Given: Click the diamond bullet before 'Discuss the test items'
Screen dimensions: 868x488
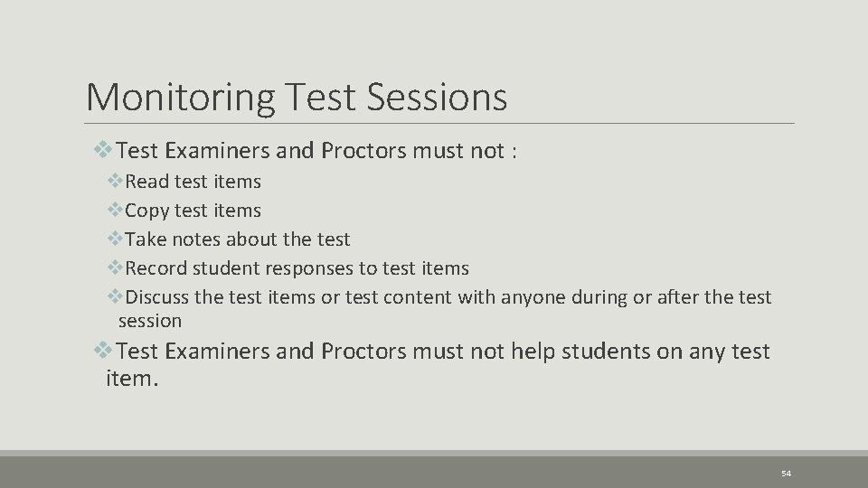Looking at the screenshot, I should [x=115, y=297].
